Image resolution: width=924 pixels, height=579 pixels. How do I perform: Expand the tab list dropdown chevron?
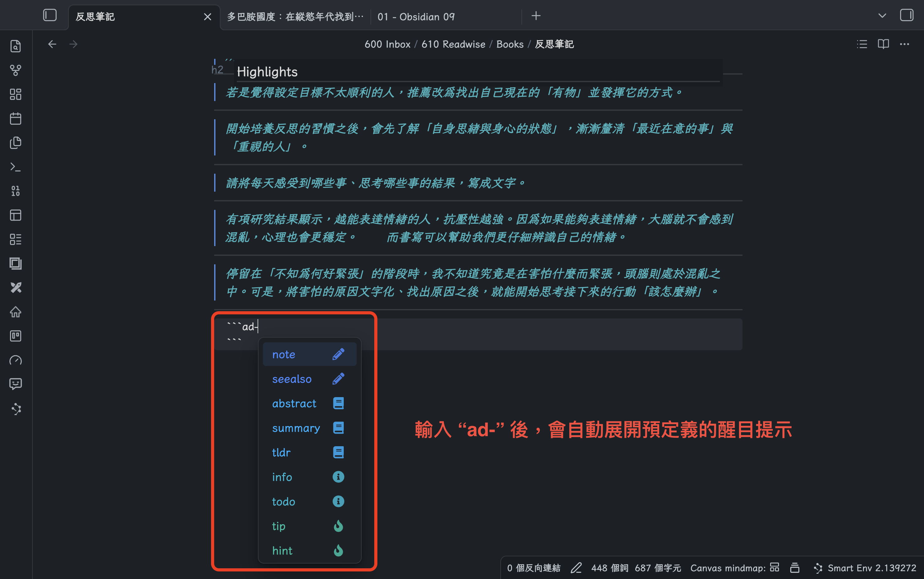tap(882, 16)
